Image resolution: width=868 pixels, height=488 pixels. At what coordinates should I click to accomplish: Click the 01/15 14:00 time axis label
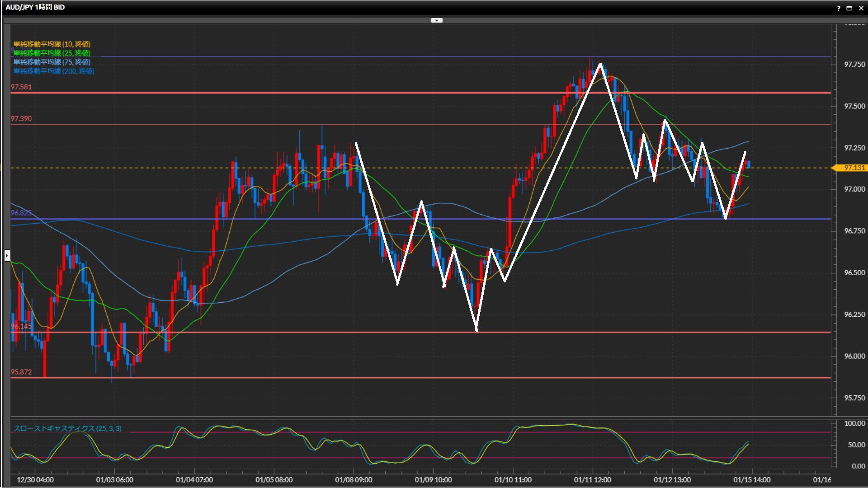pos(752,479)
